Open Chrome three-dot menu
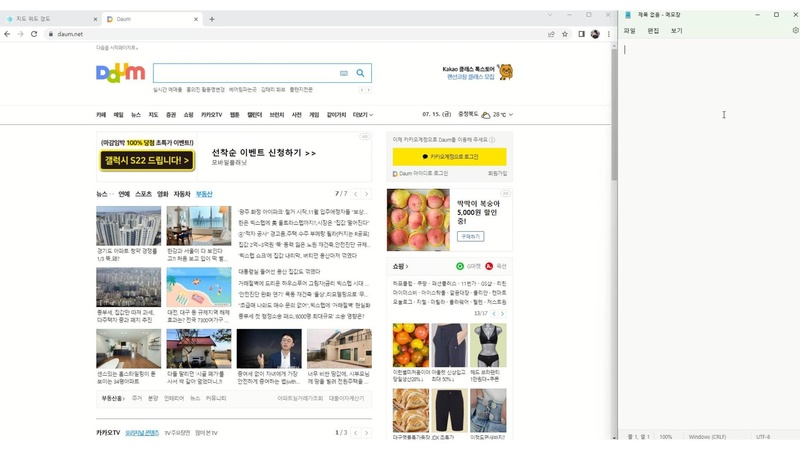The image size is (800, 450). pos(609,34)
